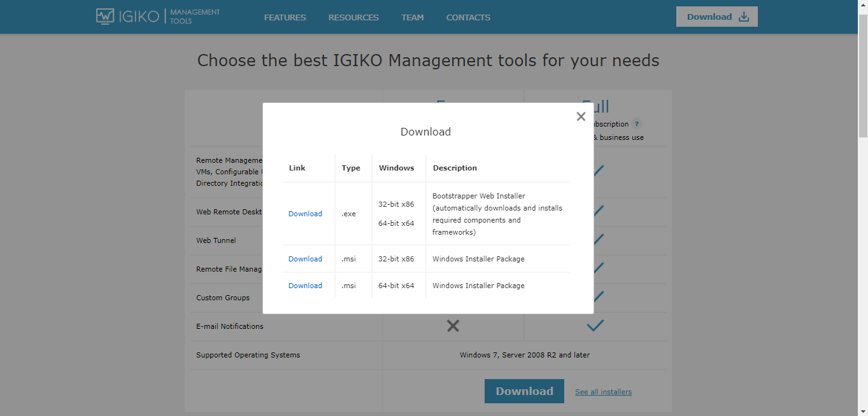868x416 pixels.
Task: Click the E-mail Notifications feature label
Action: (230, 326)
